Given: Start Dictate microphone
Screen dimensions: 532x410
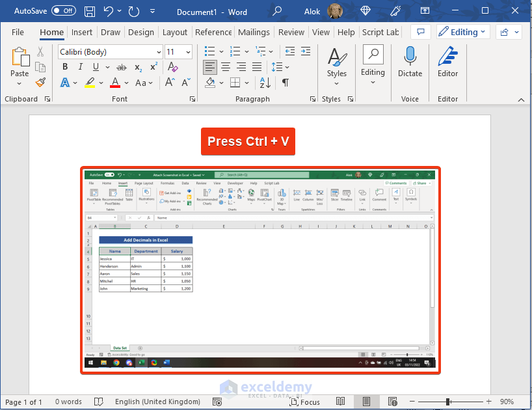Looking at the screenshot, I should coord(410,62).
